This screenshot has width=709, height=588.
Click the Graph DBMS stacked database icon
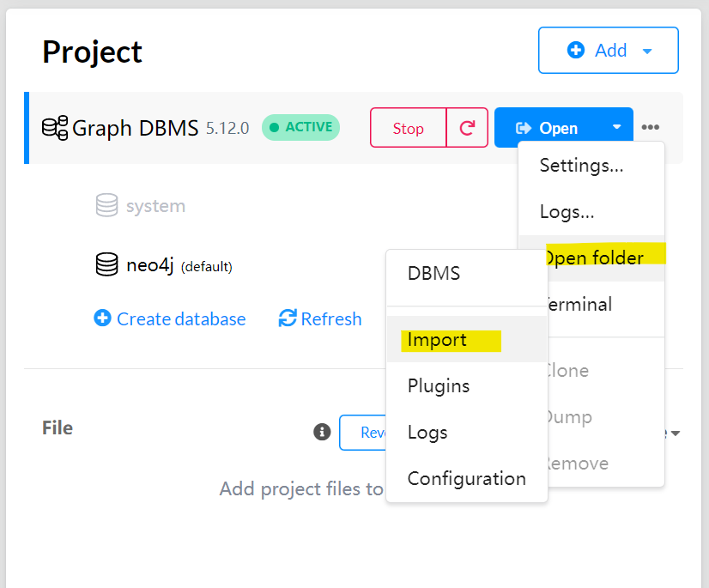click(55, 128)
